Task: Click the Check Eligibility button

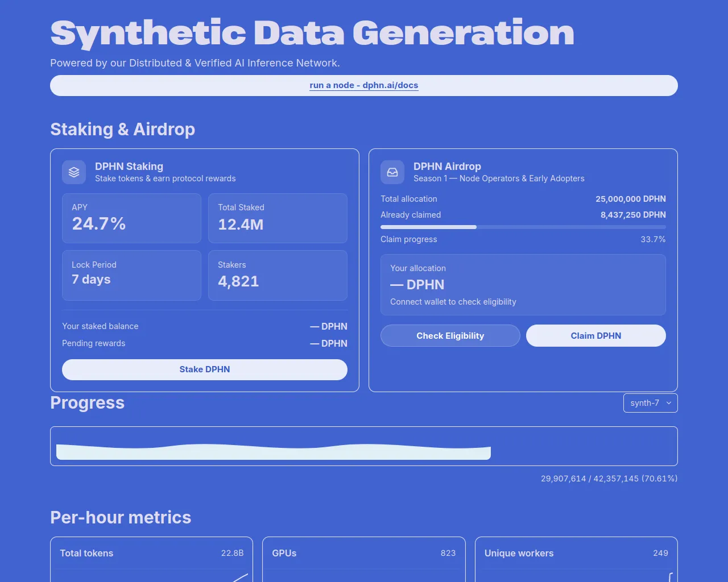Action: 450,336
